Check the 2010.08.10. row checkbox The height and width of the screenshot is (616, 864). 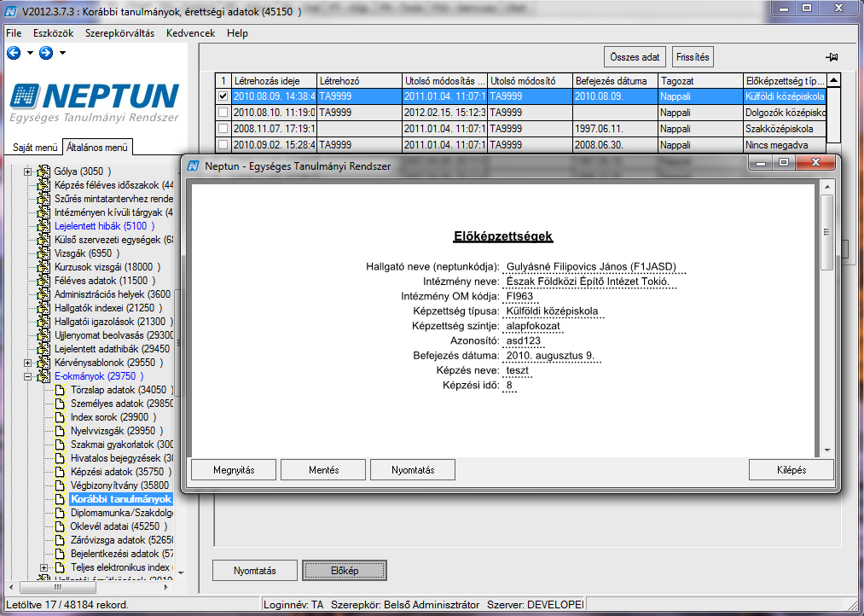click(x=223, y=113)
